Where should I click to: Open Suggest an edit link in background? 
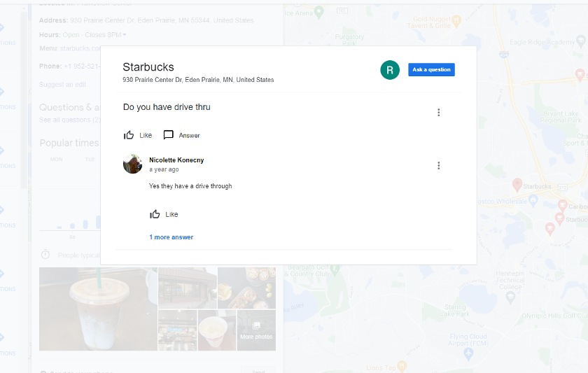pyautogui.click(x=62, y=85)
